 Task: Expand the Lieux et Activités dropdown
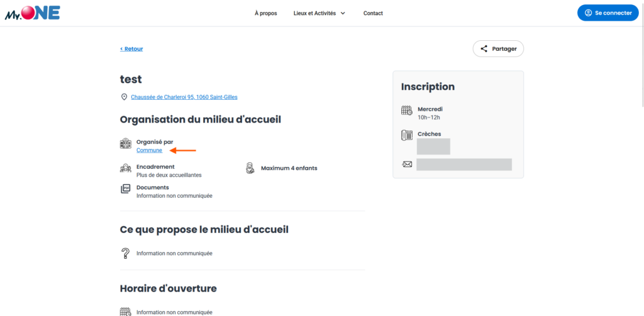314,13
